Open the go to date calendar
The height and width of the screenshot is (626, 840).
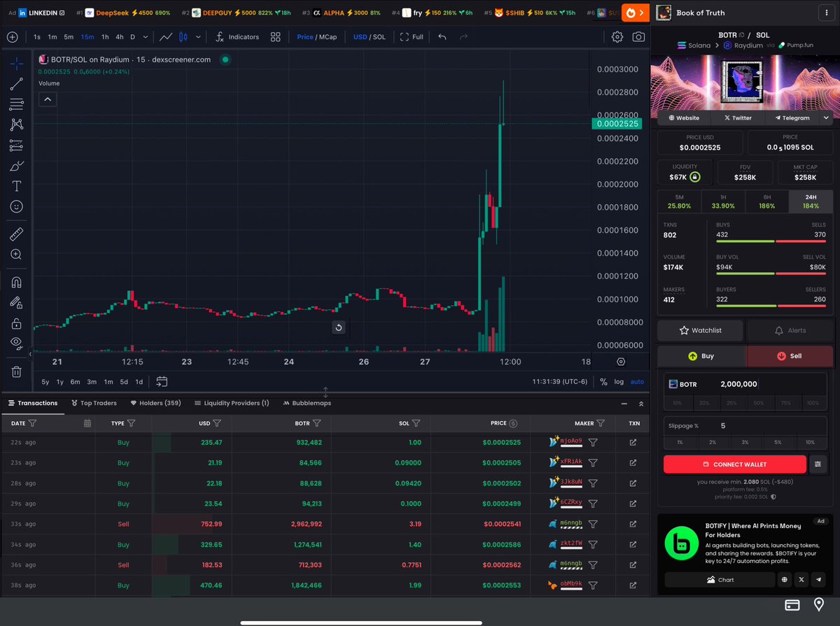coord(162,381)
